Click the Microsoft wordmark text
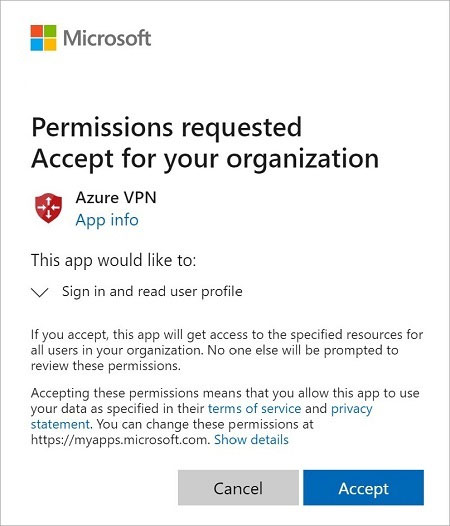The height and width of the screenshot is (526, 450). click(x=107, y=38)
